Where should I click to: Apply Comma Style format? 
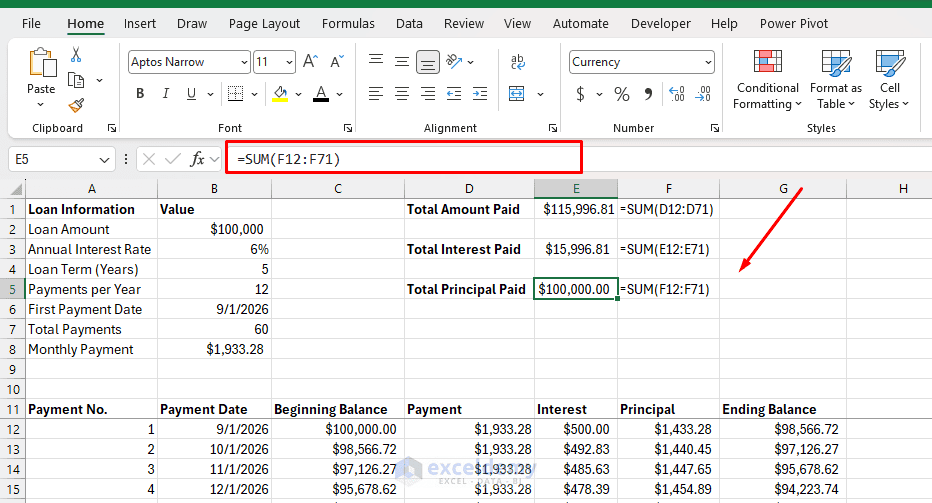[648, 94]
